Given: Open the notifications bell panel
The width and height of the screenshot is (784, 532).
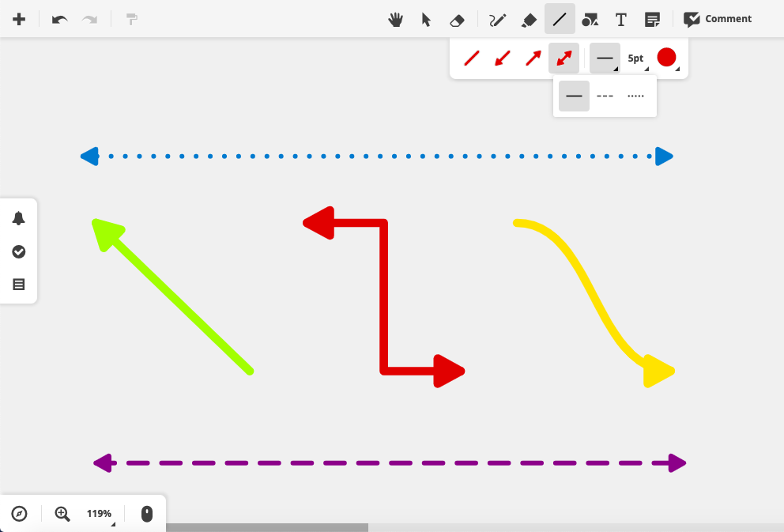Looking at the screenshot, I should pos(18,218).
